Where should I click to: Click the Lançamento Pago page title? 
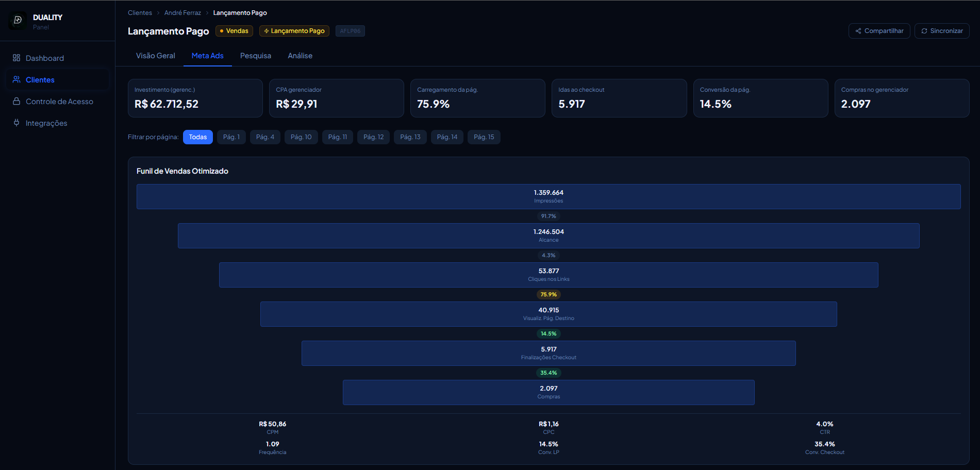point(168,31)
